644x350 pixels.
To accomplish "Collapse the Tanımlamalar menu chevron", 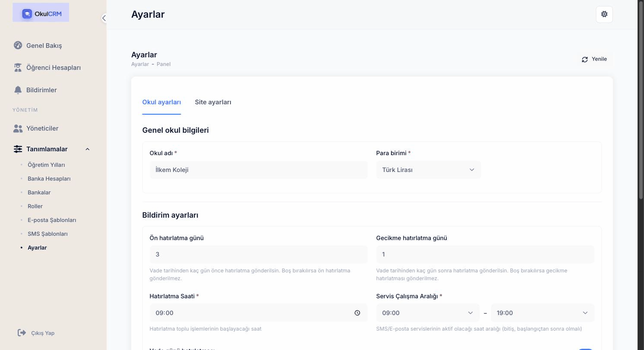I will (x=88, y=149).
